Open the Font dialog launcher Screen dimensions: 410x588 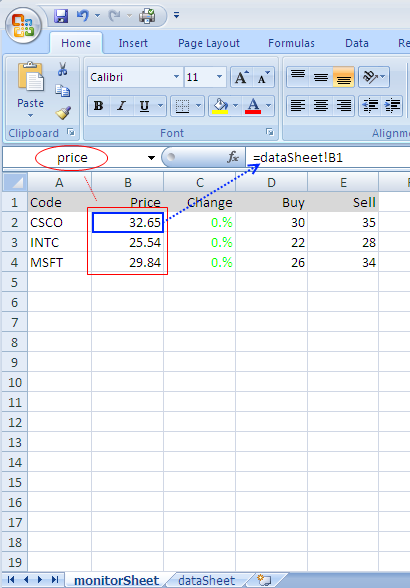270,132
